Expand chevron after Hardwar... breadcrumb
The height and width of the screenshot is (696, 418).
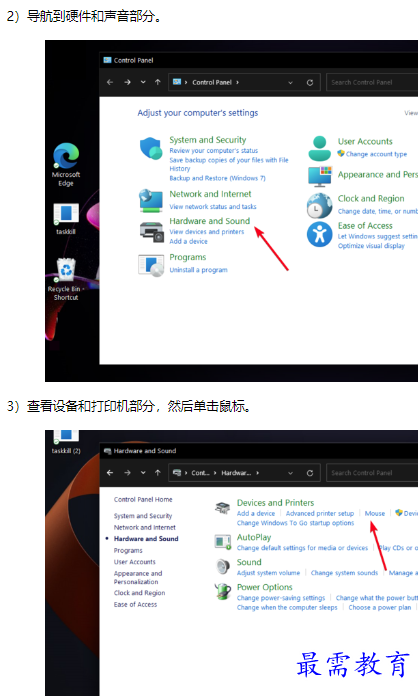point(257,473)
